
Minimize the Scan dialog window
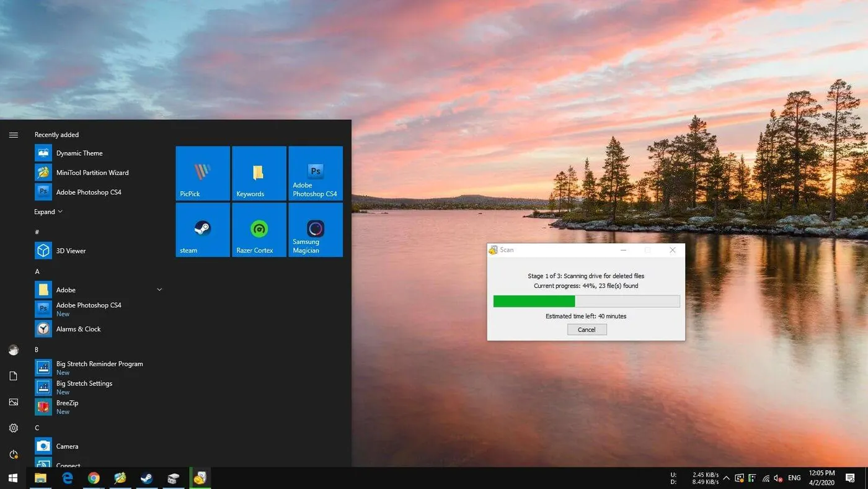point(623,250)
